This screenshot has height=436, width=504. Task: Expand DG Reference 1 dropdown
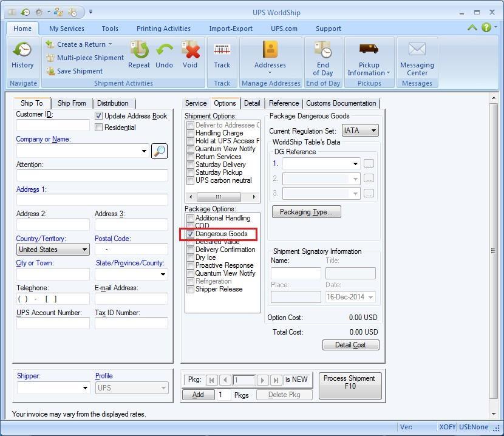coord(355,164)
